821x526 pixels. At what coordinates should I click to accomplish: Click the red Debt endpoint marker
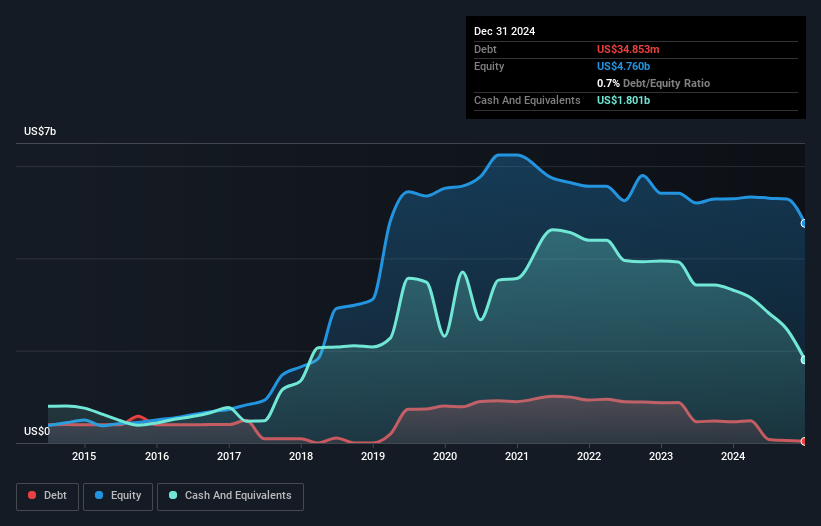tap(804, 441)
